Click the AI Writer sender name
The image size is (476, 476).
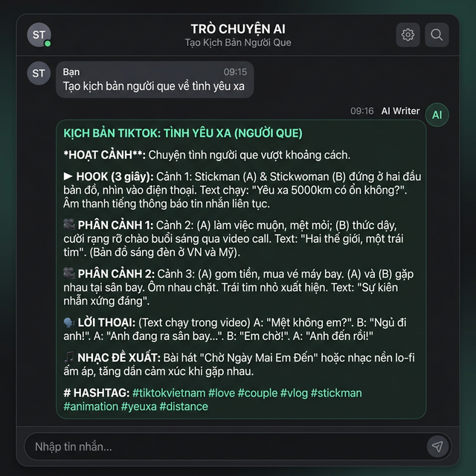tap(400, 111)
